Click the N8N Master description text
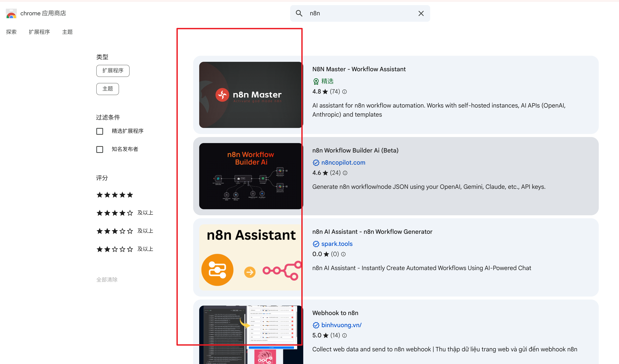Screen dimensions: 619x364 (439, 110)
